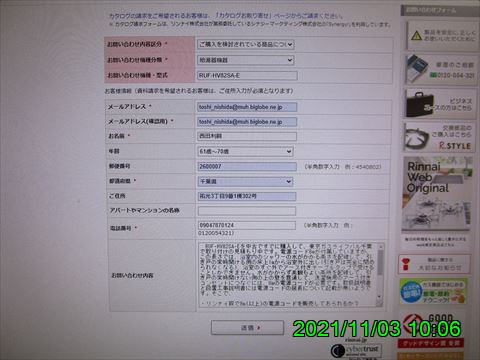The height and width of the screenshot is (360, 480).
Task: Click the empty apartment name field
Action: (247, 211)
